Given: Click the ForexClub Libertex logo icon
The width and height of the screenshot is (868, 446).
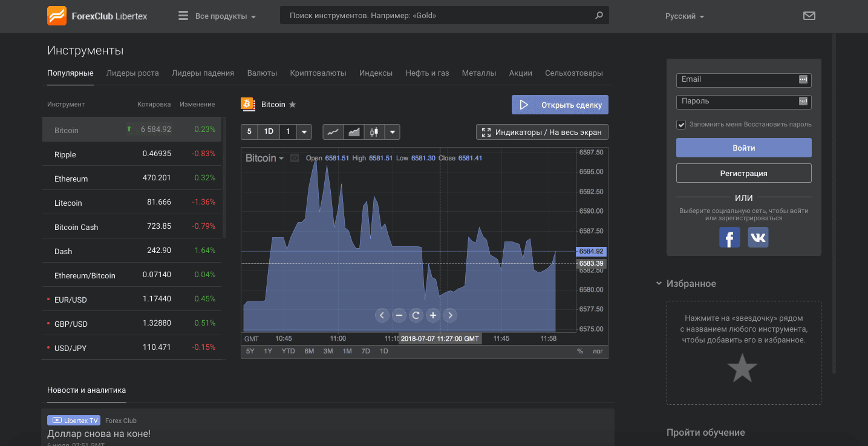Looking at the screenshot, I should 57,16.
